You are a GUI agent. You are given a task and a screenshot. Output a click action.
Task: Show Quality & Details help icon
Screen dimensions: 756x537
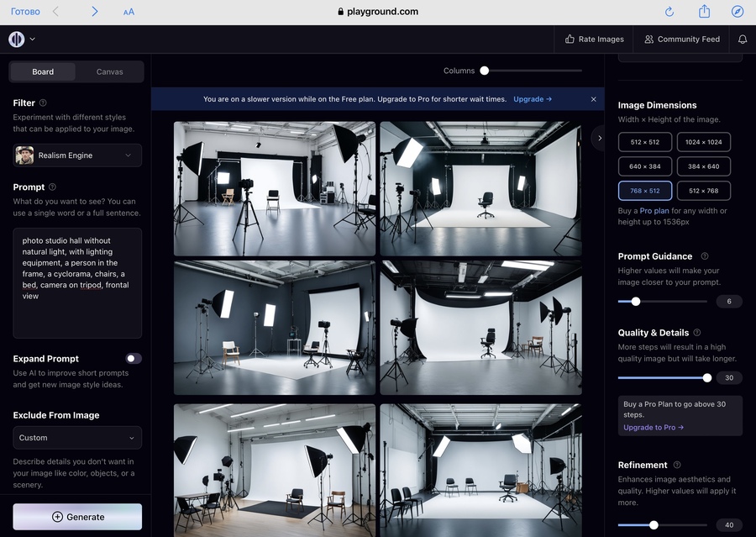click(696, 333)
